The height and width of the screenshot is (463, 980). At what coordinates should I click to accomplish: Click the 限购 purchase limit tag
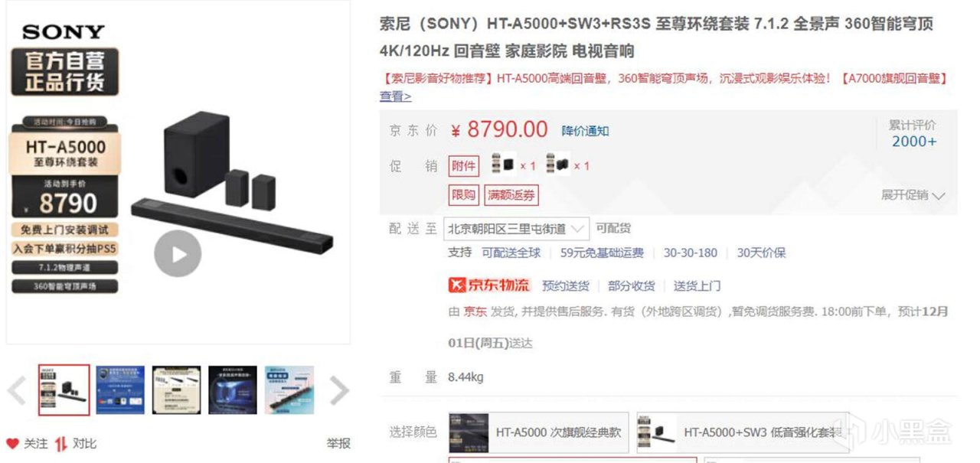463,195
